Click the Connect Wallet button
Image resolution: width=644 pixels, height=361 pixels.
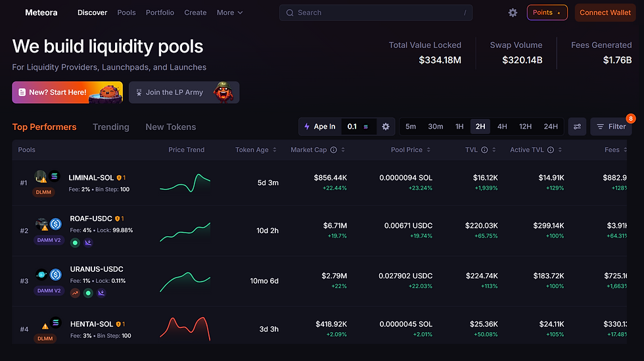605,12
